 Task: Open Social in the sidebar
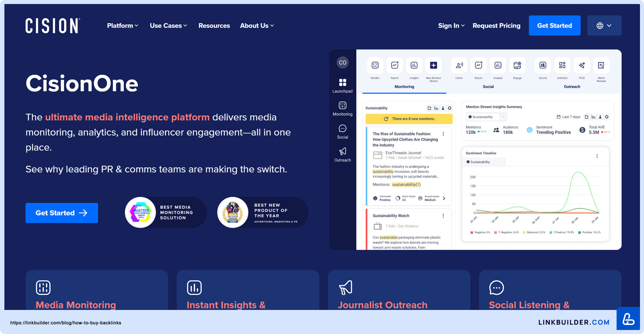pyautogui.click(x=342, y=132)
